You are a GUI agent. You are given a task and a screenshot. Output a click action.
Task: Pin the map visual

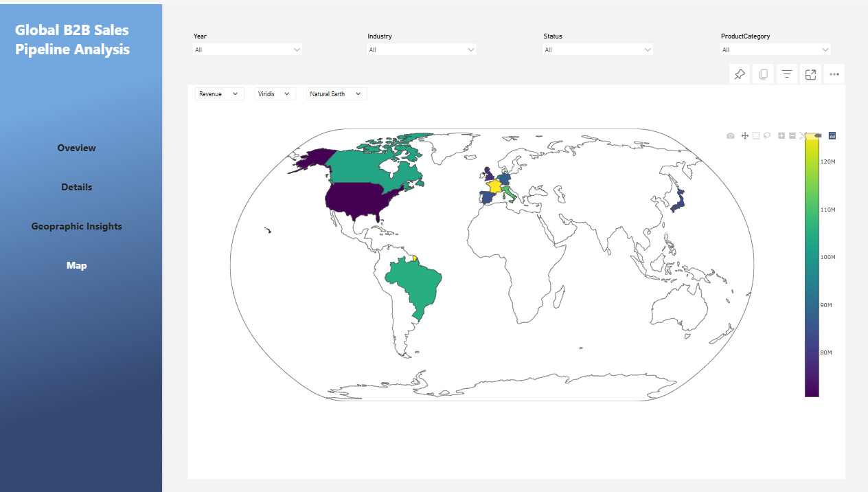point(740,75)
